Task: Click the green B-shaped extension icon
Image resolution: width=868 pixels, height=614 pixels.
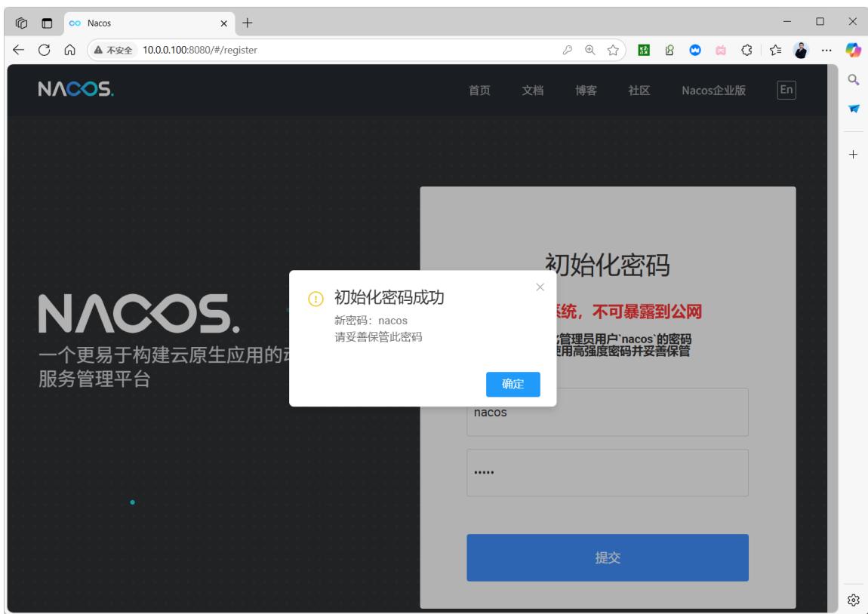Action: 669,50
